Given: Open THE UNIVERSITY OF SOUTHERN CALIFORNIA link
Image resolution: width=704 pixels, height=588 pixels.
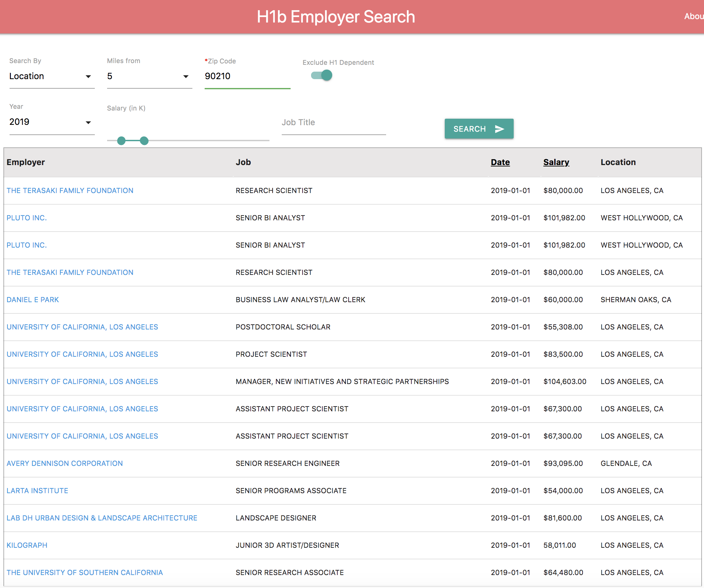Looking at the screenshot, I should pos(85,572).
